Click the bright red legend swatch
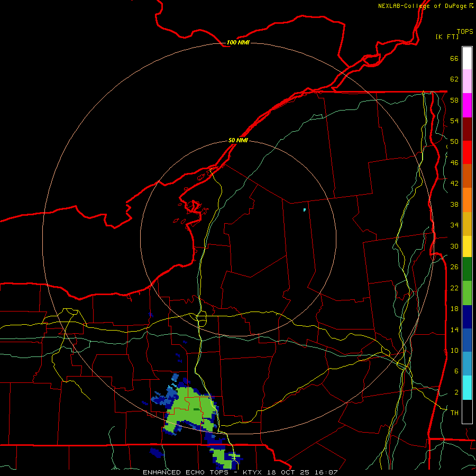This screenshot has width=476, height=476. 467,152
